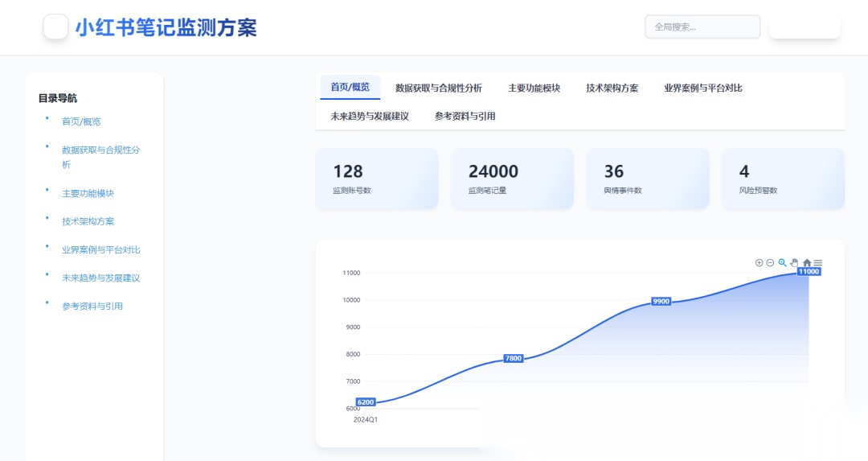868x461 pixels.
Task: Click the blank logo box beside the title
Action: click(56, 27)
